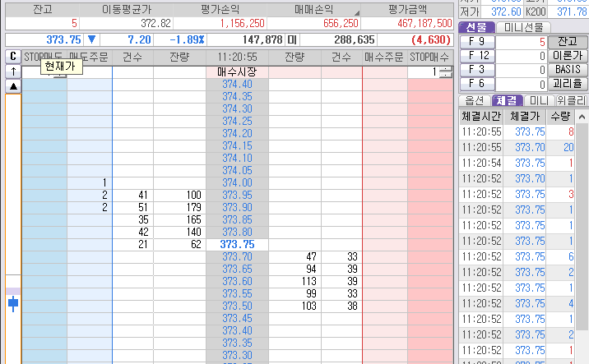Click the highlighted current price 373.75 row

[x=237, y=245]
